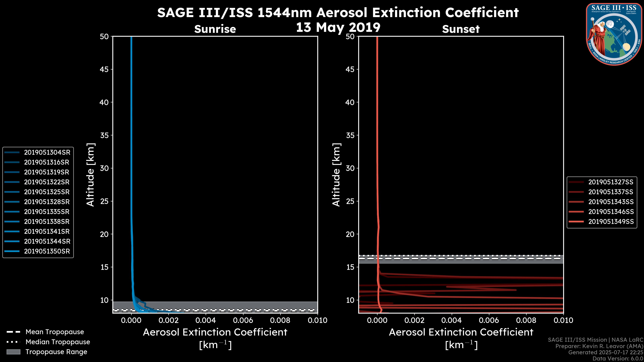Click the 2019051304SR legend line swatch
This screenshot has height=362, width=644.
click(x=12, y=152)
